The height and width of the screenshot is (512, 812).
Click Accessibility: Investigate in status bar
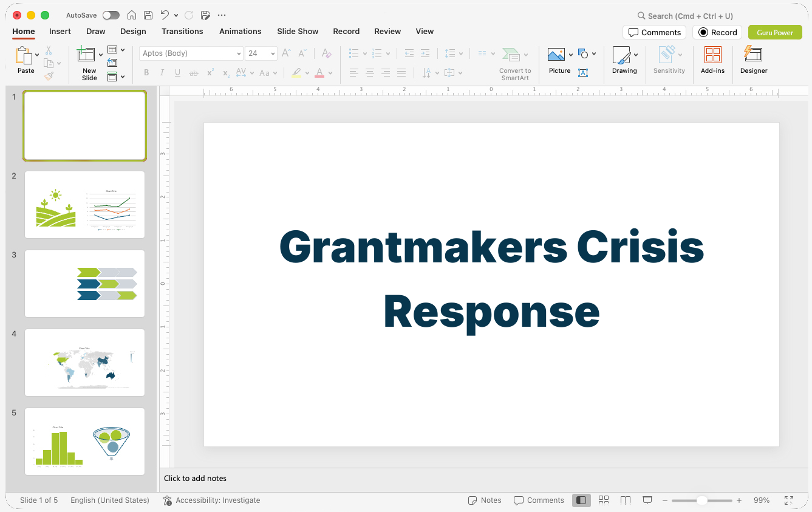[211, 500]
